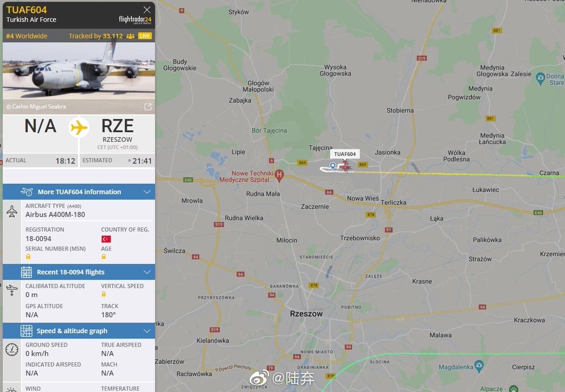565x392 pixels.
Task: Close the TUAF604 flight panel
Action: coord(147,9)
